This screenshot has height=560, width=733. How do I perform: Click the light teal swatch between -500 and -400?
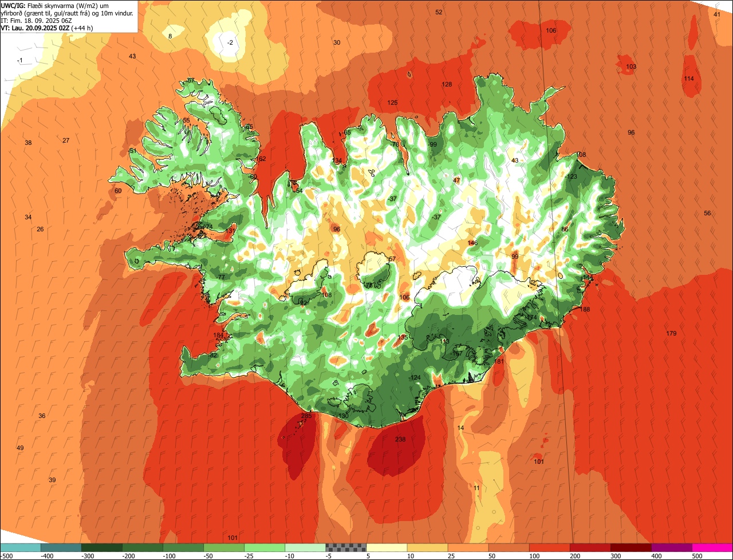tap(20, 547)
